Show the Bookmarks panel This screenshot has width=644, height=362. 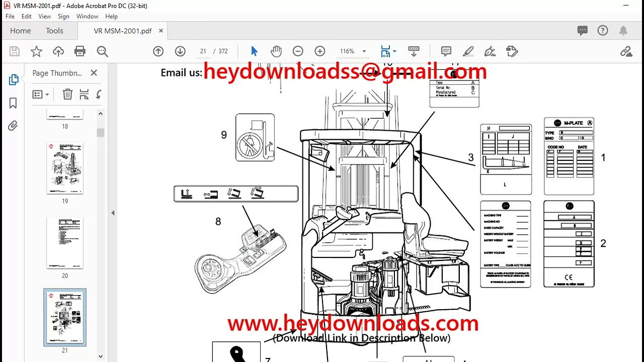tap(13, 103)
